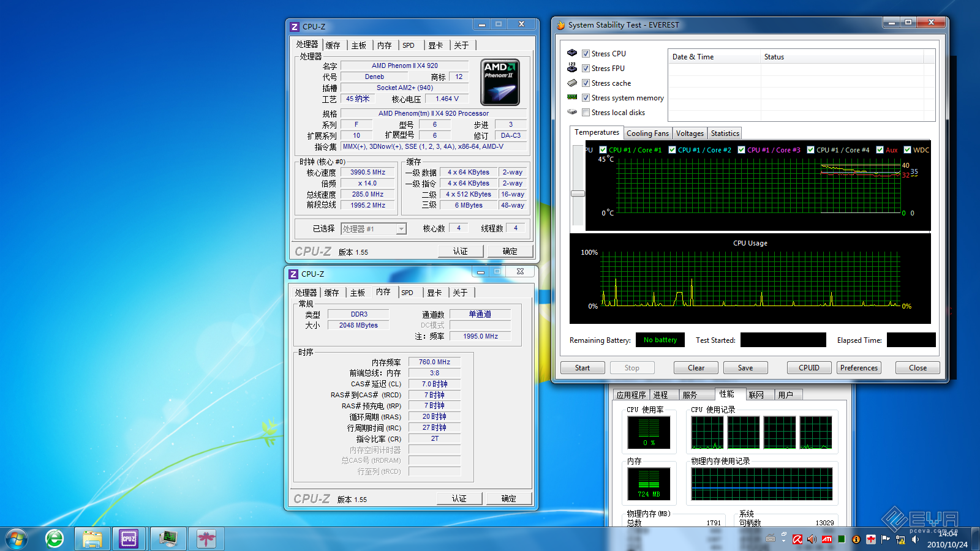Click temperature graph vertical slider handle
The height and width of the screenshot is (551, 980).
[x=578, y=193]
